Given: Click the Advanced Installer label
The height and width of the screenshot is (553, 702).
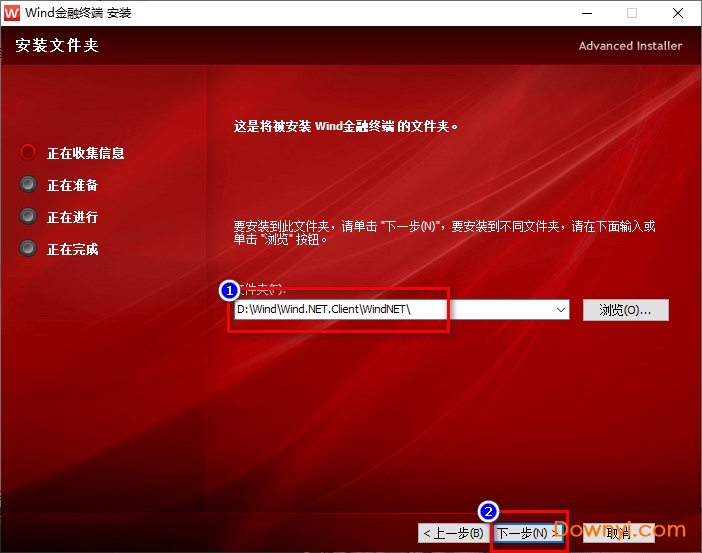Looking at the screenshot, I should (x=630, y=46).
